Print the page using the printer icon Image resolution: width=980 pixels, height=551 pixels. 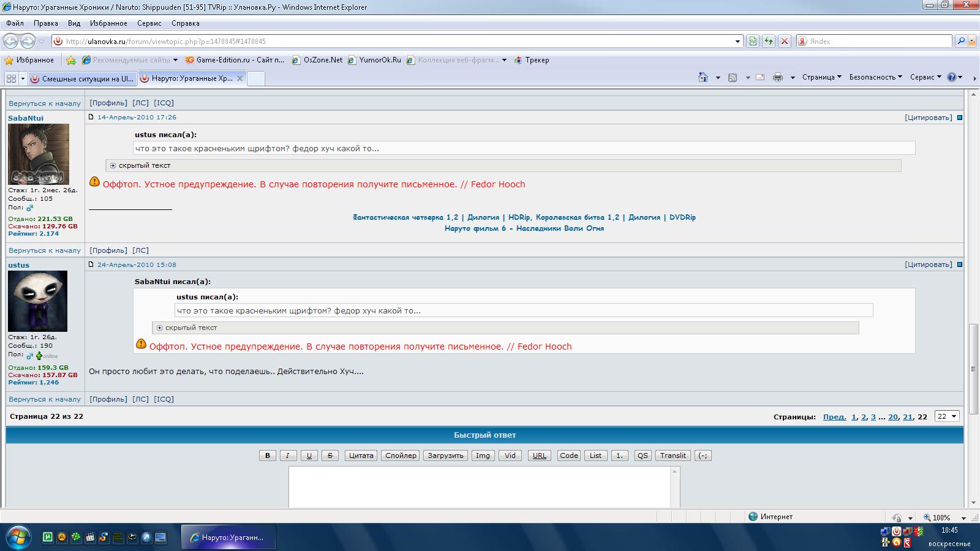click(x=778, y=78)
